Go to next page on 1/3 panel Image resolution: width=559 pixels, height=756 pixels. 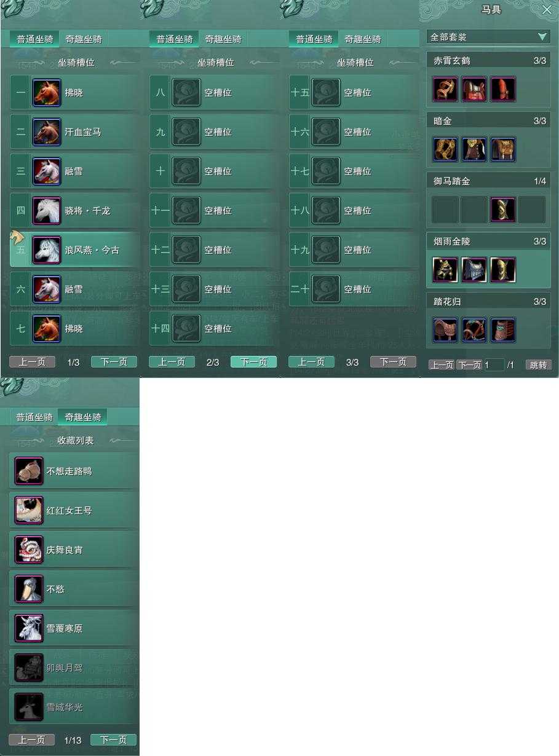pos(114,362)
